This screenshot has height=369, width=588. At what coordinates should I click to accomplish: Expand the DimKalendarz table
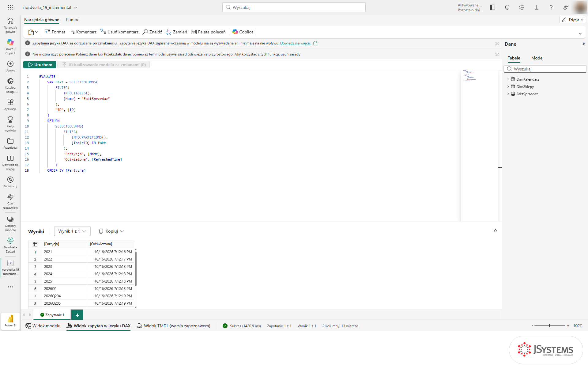point(508,79)
